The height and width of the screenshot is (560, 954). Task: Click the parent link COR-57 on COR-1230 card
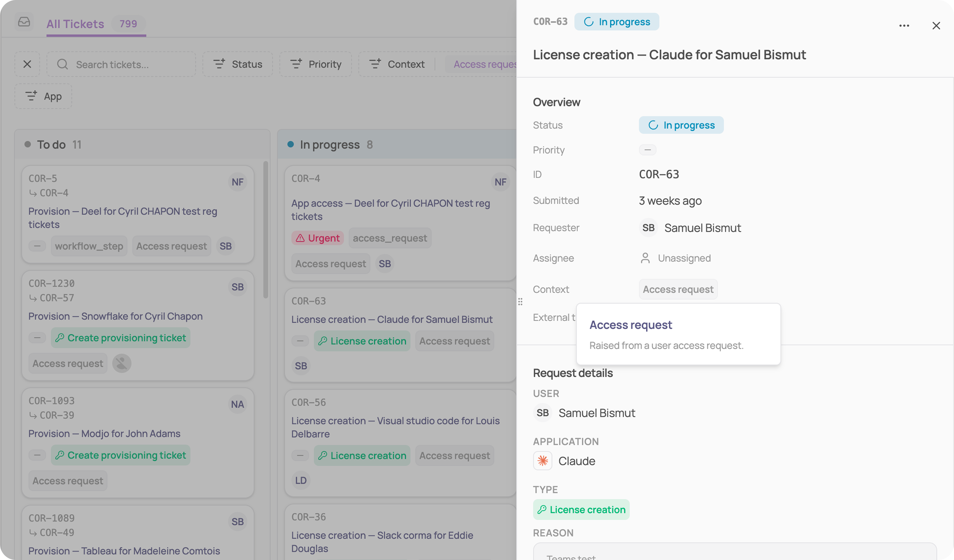tap(57, 298)
